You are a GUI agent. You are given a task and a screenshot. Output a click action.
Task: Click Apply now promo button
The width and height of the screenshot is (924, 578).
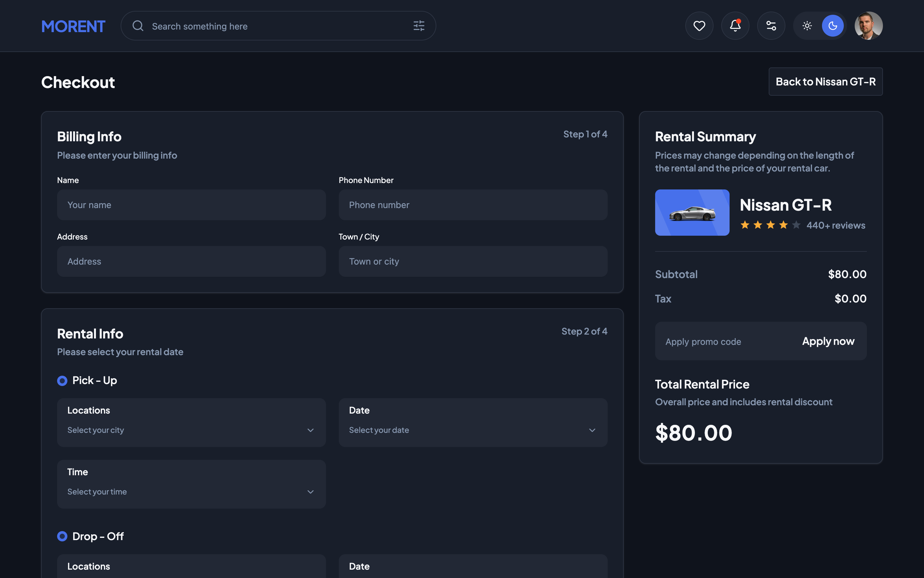pyautogui.click(x=828, y=341)
